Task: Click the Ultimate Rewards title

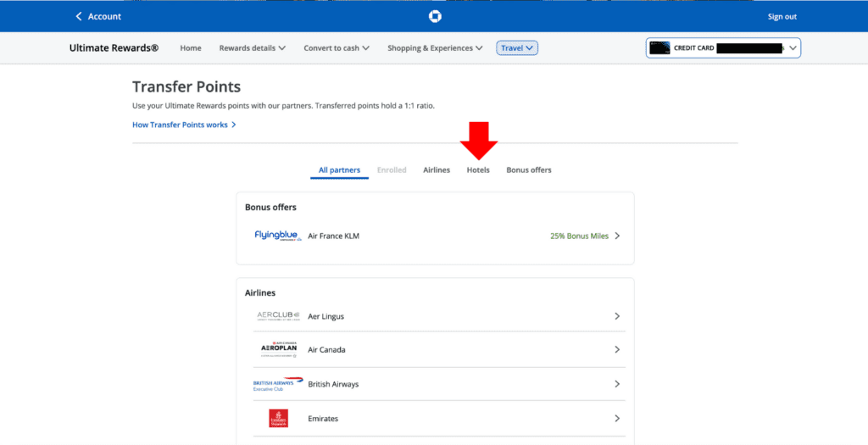Action: (x=114, y=48)
